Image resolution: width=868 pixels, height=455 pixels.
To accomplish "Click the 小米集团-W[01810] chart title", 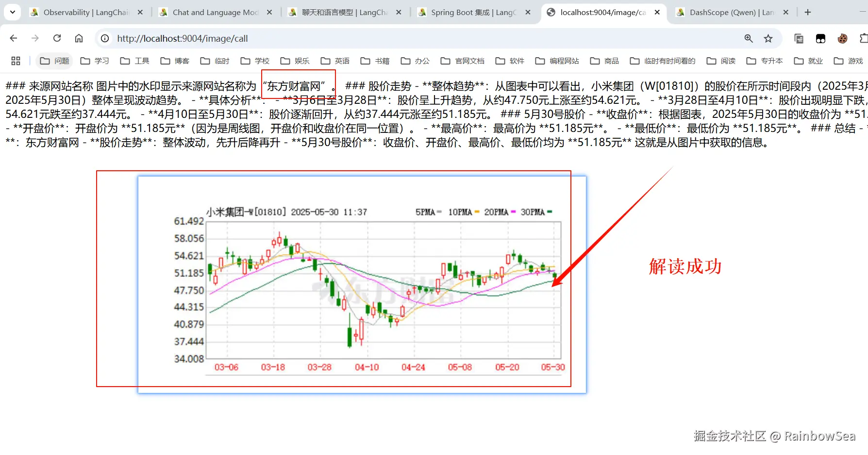I will (x=287, y=212).
